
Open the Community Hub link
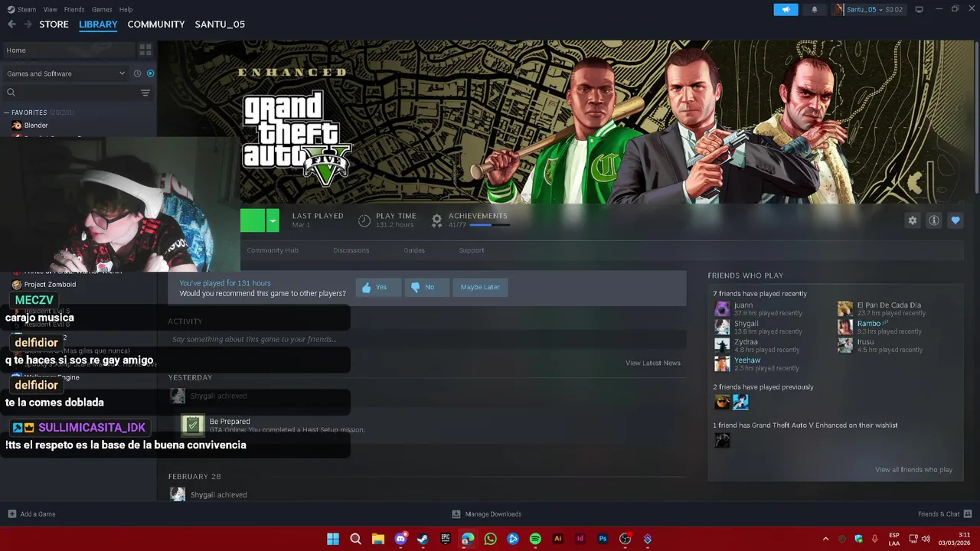[x=273, y=250]
